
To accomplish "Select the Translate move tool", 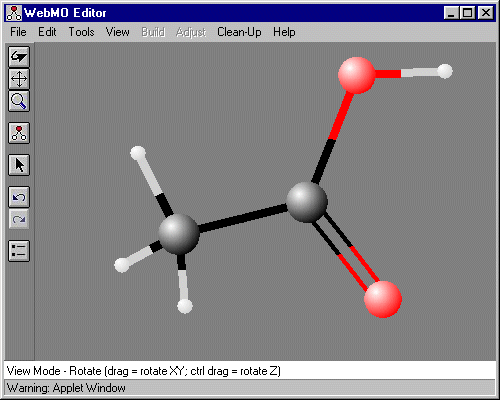I will (19, 79).
